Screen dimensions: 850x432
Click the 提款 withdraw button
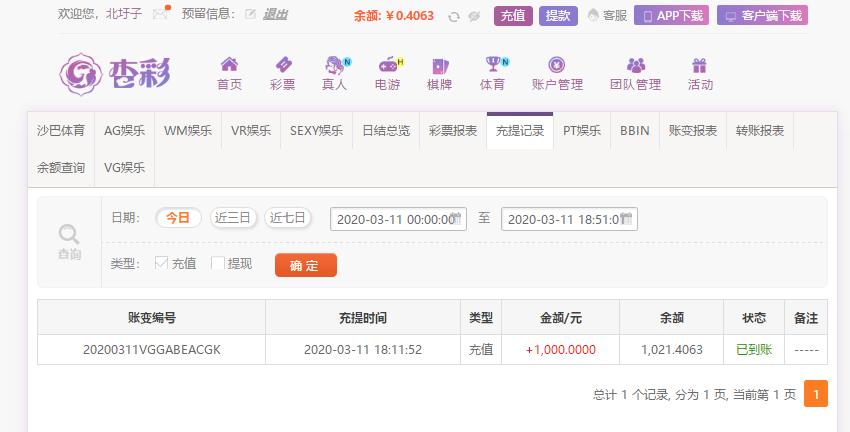(x=558, y=16)
